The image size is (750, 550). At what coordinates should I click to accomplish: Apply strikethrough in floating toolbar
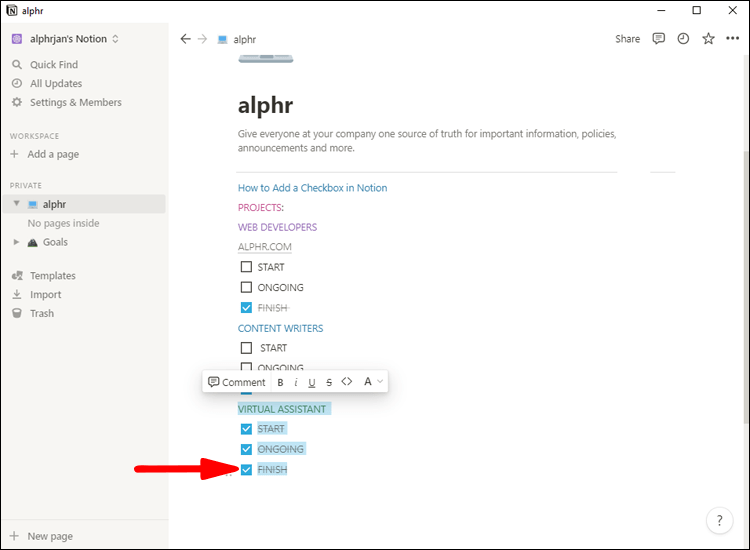329,382
